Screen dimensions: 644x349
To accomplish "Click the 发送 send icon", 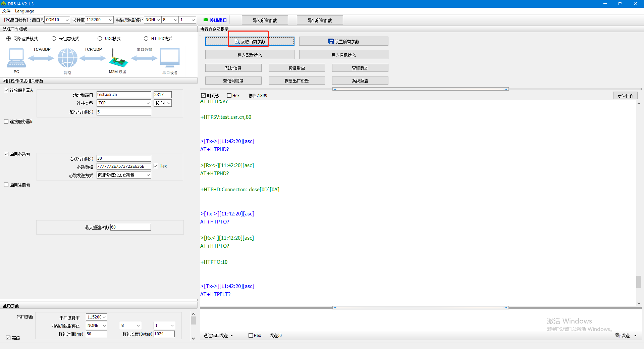I will pyautogui.click(x=618, y=335).
